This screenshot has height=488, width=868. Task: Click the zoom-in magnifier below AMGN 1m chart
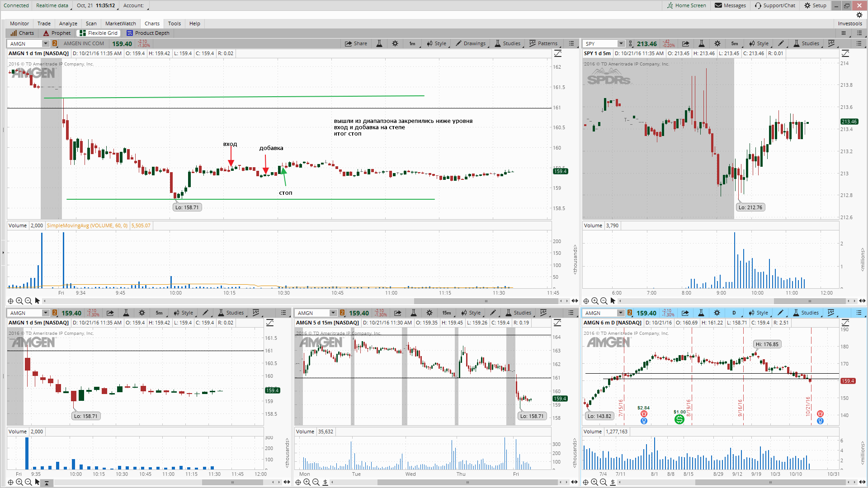tap(19, 301)
